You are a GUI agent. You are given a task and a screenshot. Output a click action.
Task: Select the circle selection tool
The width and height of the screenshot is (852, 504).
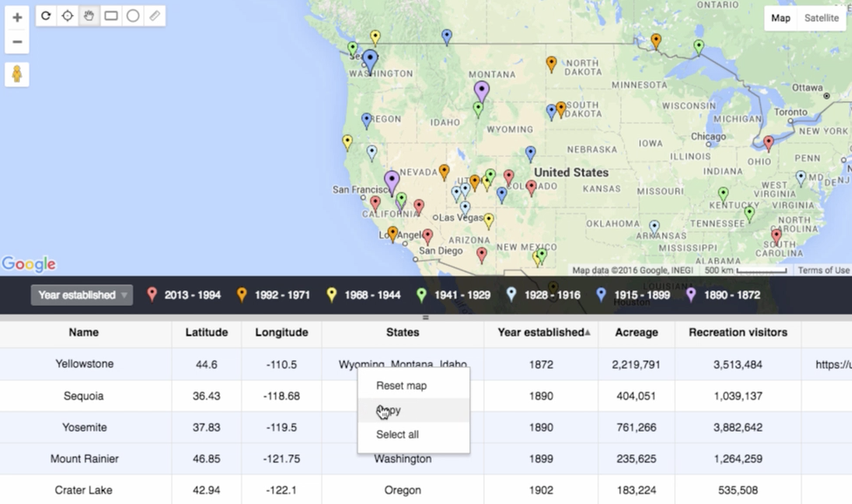coord(133,16)
